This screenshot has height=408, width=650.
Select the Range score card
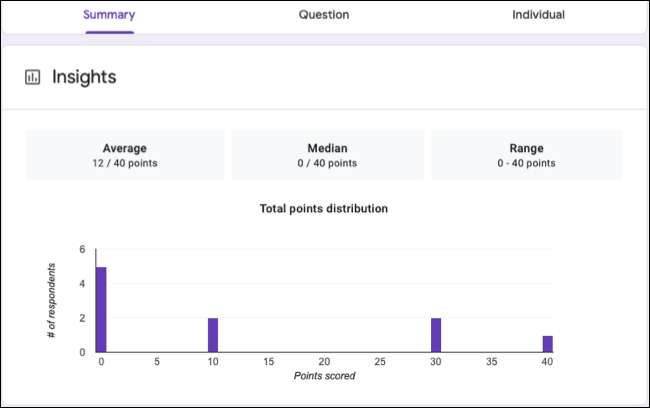tap(526, 155)
